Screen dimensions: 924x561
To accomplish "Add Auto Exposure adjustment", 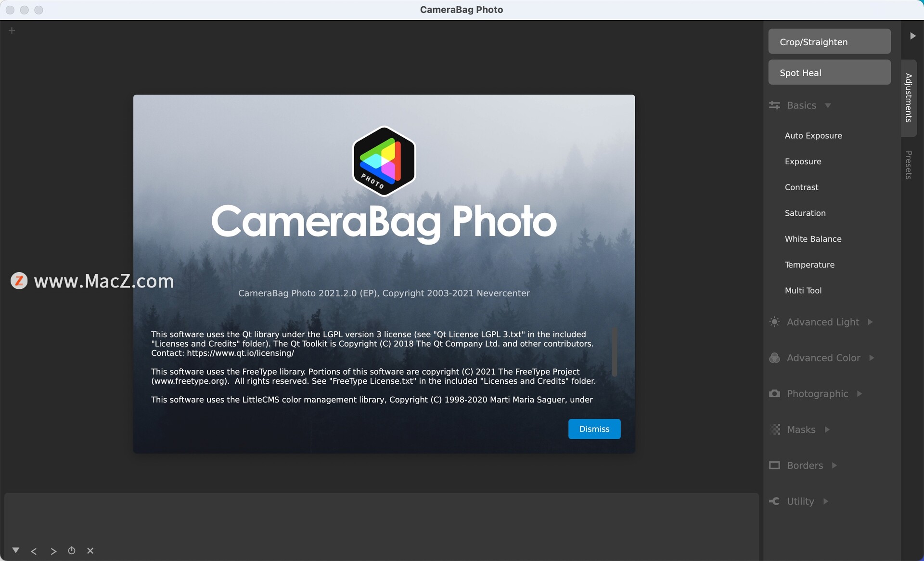I will [813, 136].
